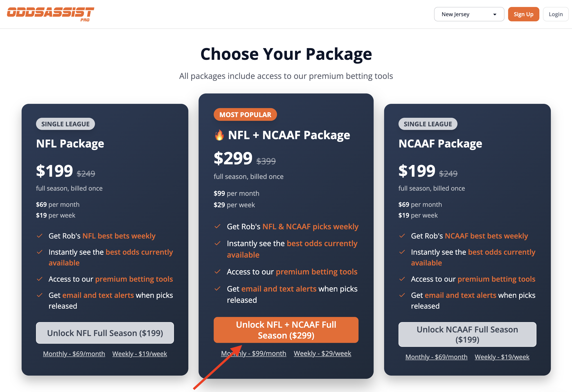Unlock NFL + NCAAF Full Season for $299
The height and width of the screenshot is (392, 572).
pyautogui.click(x=286, y=330)
